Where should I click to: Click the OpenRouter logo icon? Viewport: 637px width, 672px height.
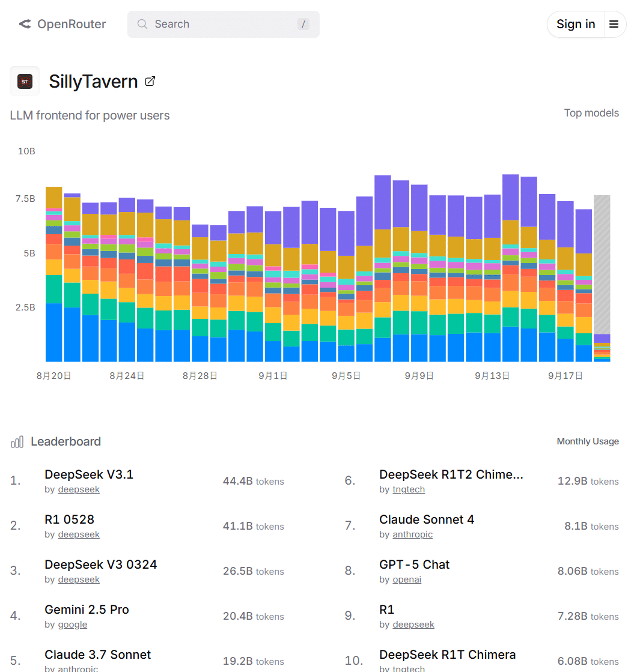coord(25,24)
